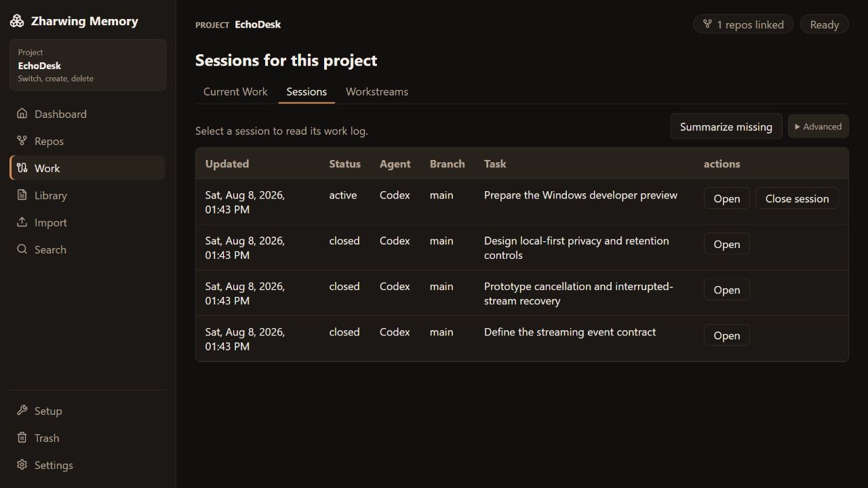Switch to the Workstreams tab
The image size is (868, 488).
coord(377,91)
